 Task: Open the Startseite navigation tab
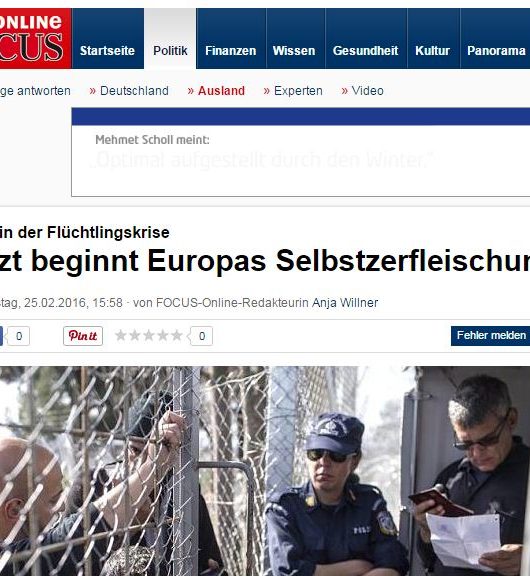pos(108,39)
